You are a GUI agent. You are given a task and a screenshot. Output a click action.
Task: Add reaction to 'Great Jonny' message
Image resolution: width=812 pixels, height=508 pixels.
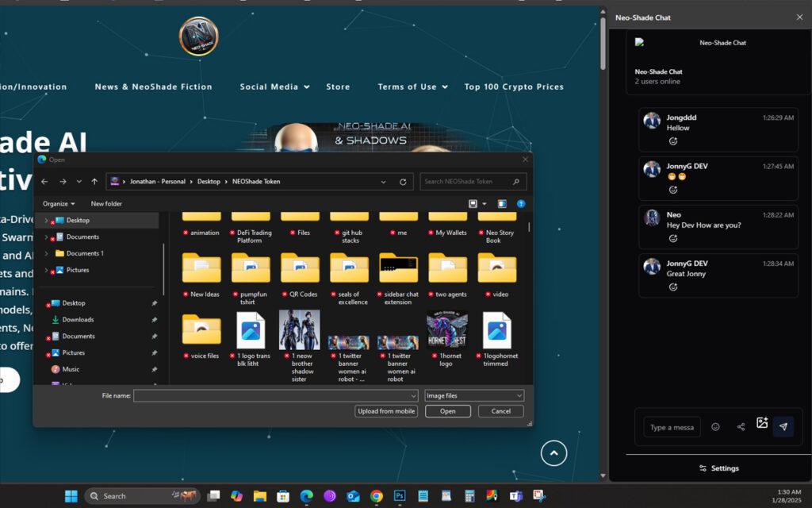tap(672, 287)
